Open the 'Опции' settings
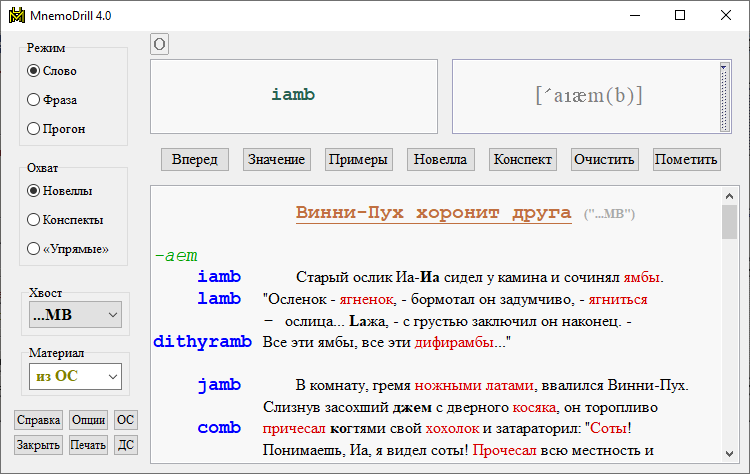Screen dimensions: 750x474 [x=88, y=421]
